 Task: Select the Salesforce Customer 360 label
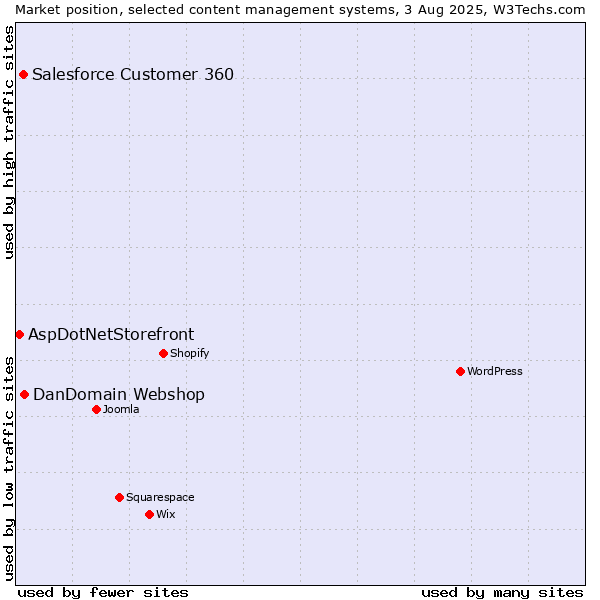[x=133, y=74]
